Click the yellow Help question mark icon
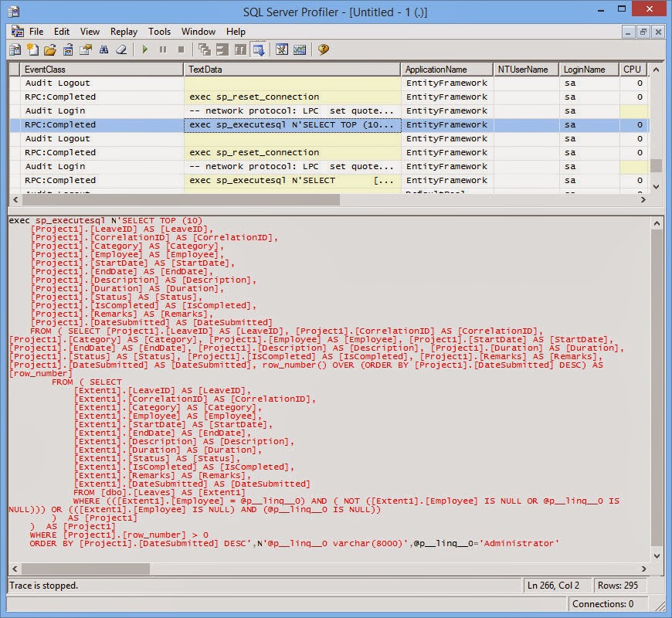This screenshot has height=618, width=672. coord(323,49)
